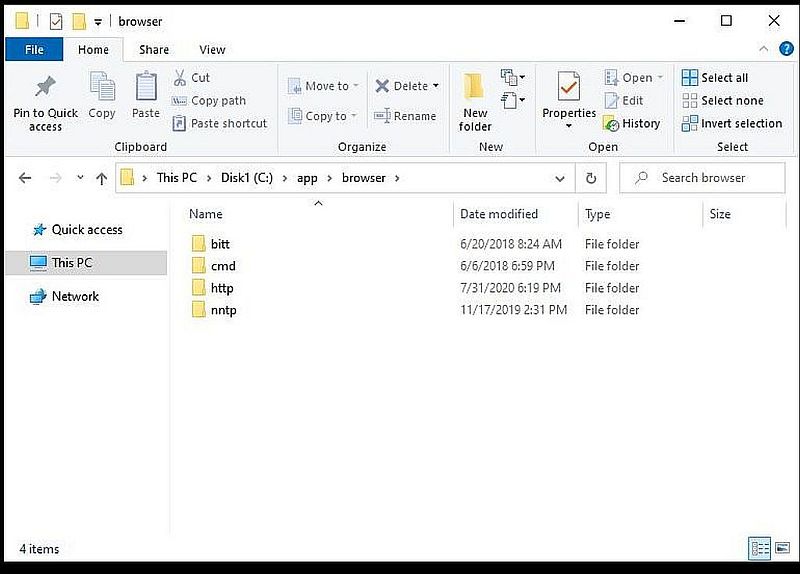Click the Pin to Quick access icon
This screenshot has height=574, width=800.
45,87
